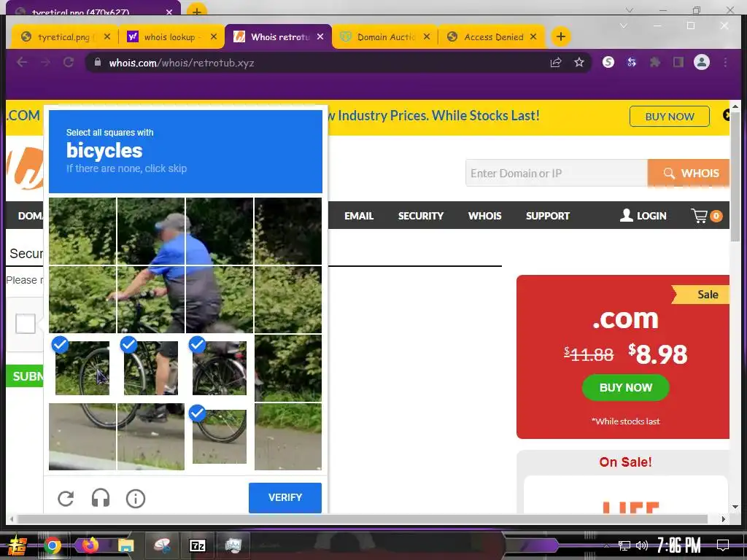Open the SUPPORT menu
Screen dimensions: 747x560
(x=547, y=216)
